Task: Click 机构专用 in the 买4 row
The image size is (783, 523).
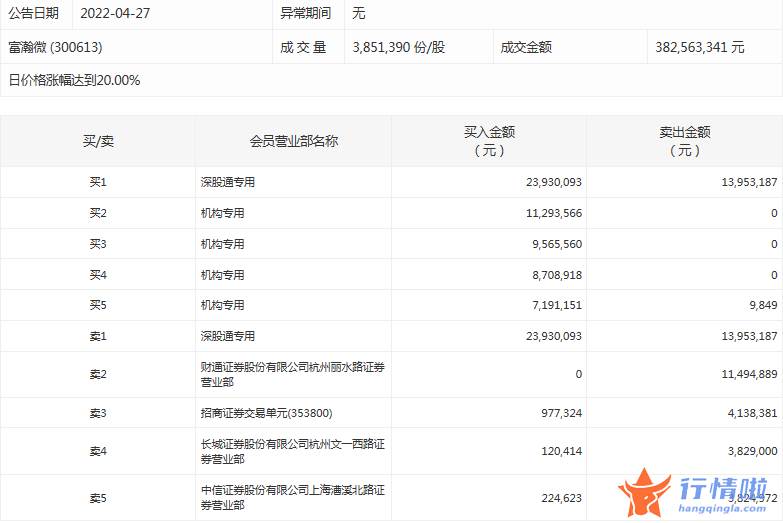Action: click(x=222, y=275)
